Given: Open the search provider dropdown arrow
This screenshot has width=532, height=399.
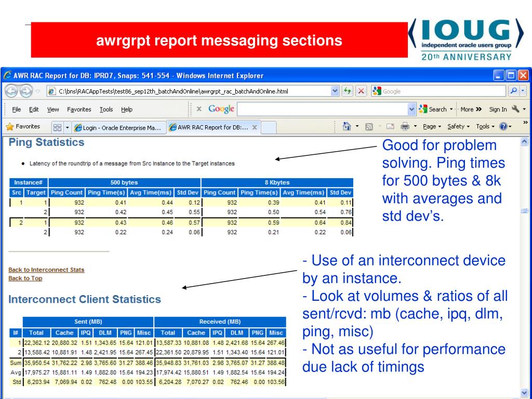Looking at the screenshot, I should coord(523,91).
